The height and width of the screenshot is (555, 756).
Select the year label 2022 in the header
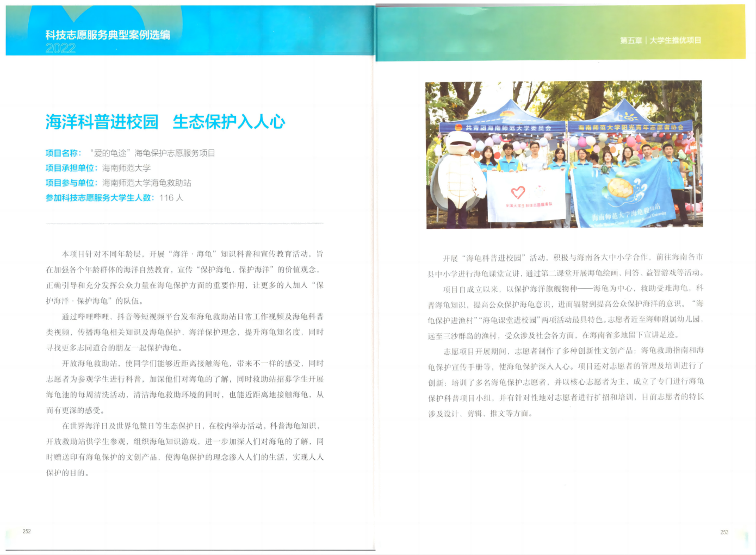point(60,49)
